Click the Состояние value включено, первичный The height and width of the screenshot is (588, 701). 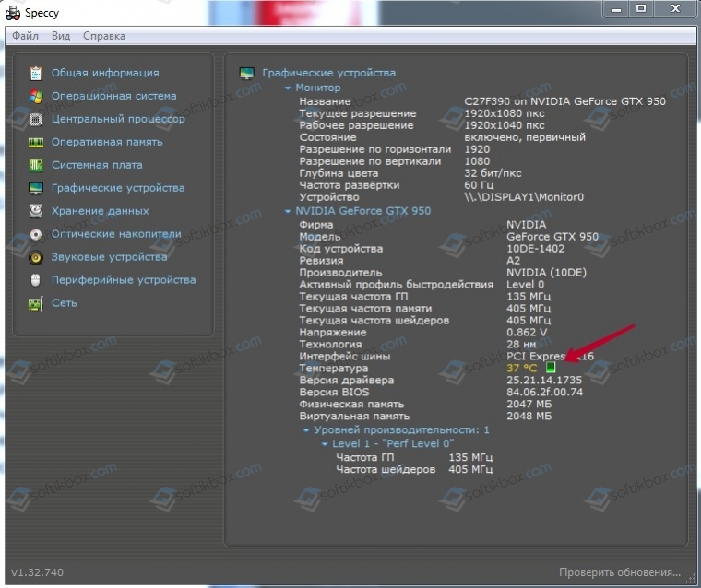pyautogui.click(x=525, y=137)
